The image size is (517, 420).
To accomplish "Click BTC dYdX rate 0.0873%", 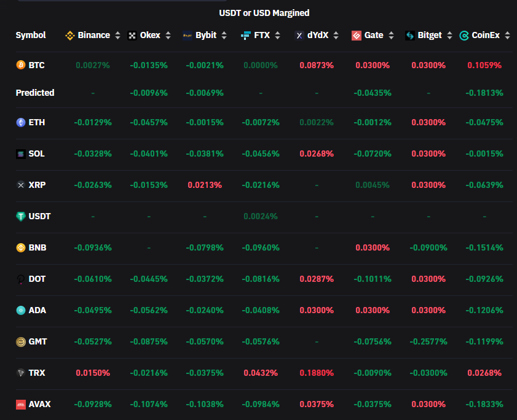I will coord(317,65).
